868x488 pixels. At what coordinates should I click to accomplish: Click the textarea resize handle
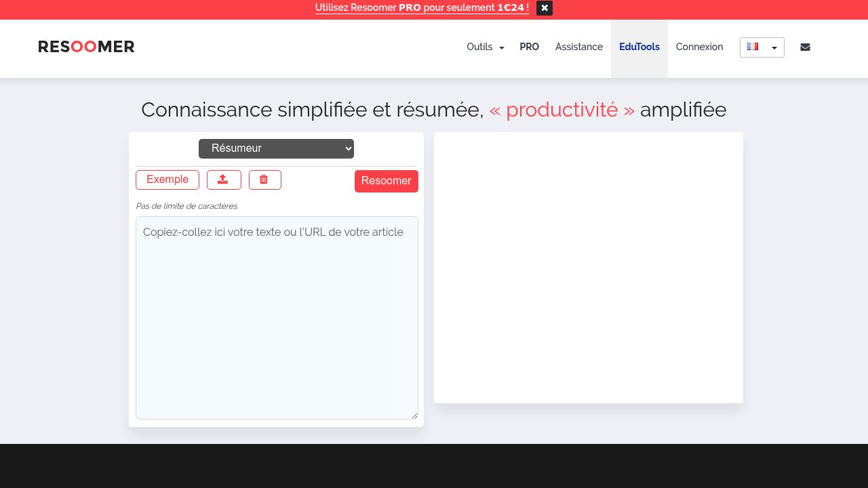coord(414,415)
